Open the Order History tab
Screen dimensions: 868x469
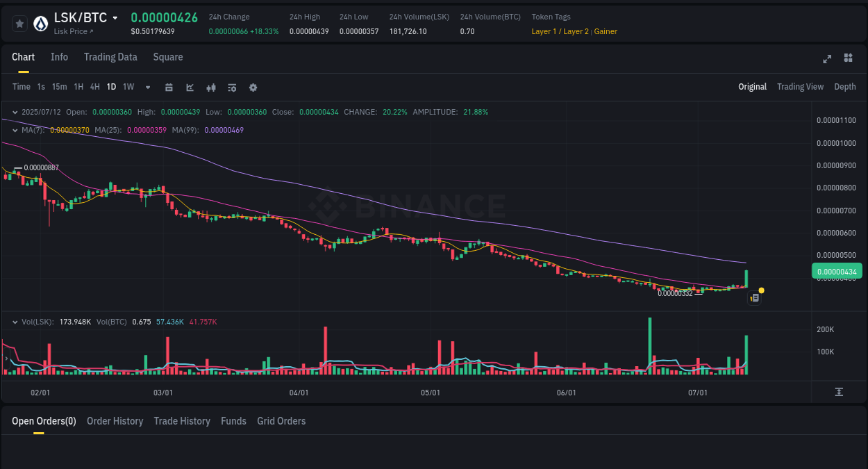pos(115,421)
